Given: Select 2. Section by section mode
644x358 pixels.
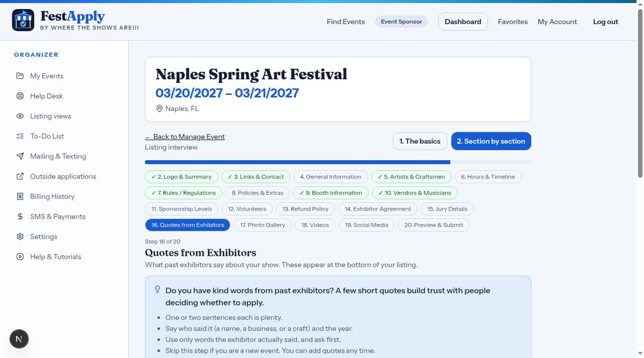Looking at the screenshot, I should click(491, 141).
